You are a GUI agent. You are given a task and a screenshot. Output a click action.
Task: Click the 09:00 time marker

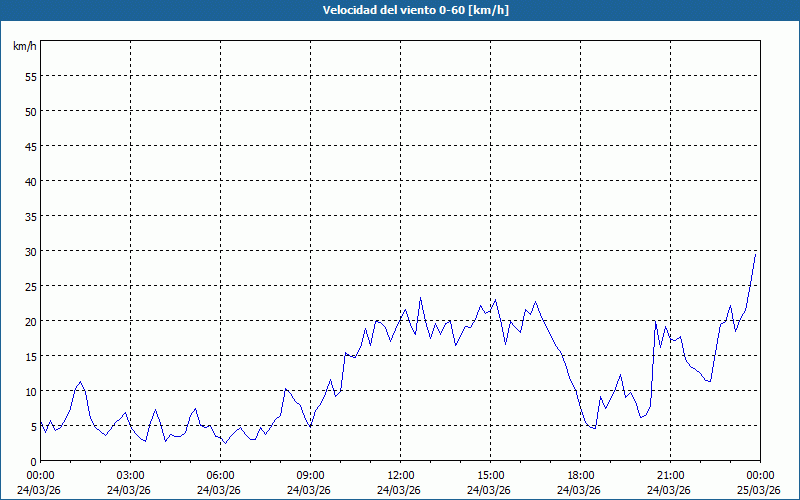click(310, 475)
